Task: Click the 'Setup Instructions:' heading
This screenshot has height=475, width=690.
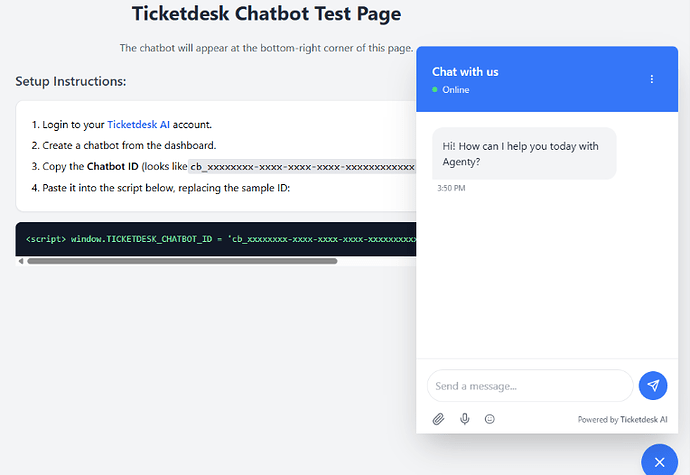Action: [70, 81]
